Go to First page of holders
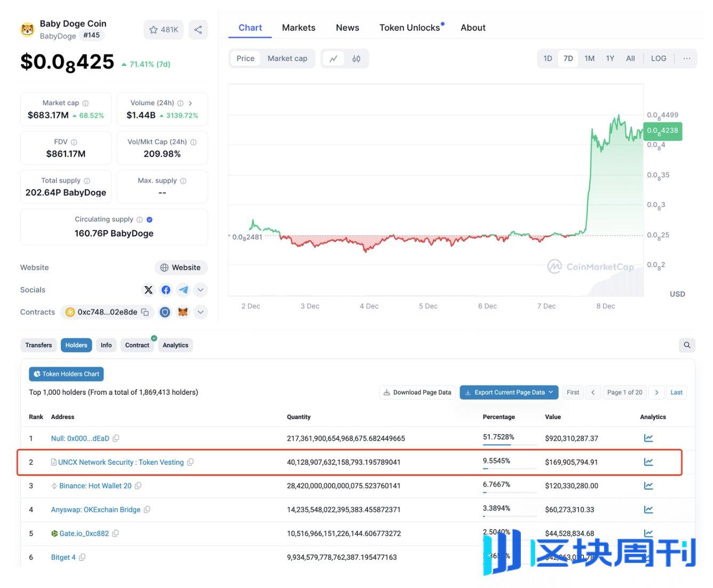The height and width of the screenshot is (588, 713). click(x=573, y=392)
